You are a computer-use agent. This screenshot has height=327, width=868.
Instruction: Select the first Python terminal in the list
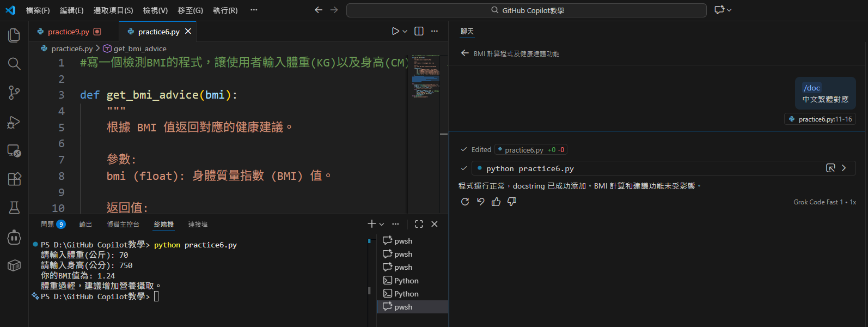(412, 281)
